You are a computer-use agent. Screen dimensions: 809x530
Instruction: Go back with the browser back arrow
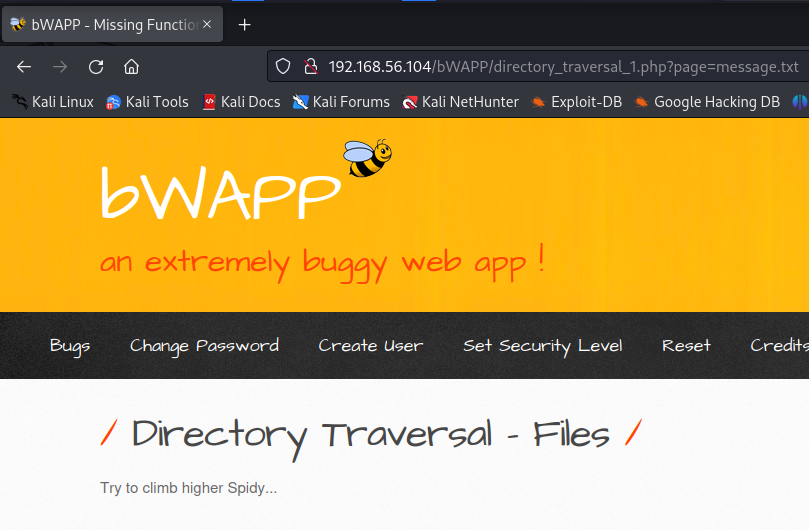[24, 67]
